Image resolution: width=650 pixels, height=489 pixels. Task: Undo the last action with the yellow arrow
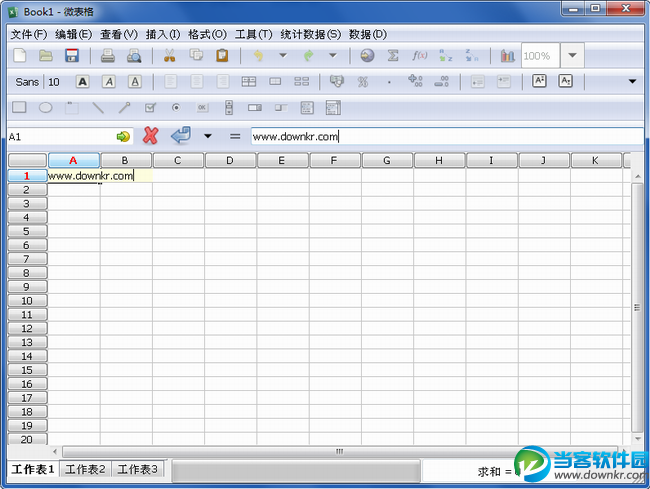tap(258, 55)
